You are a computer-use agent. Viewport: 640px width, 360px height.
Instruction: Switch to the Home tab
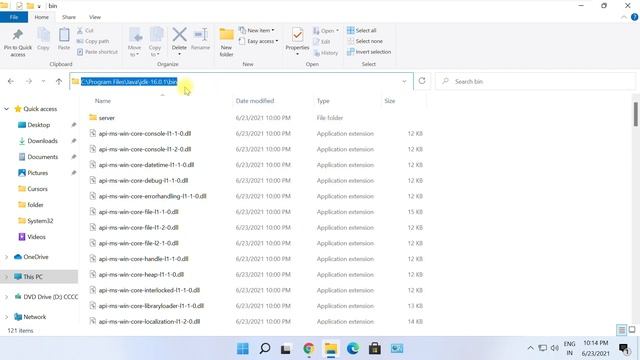pyautogui.click(x=42, y=17)
